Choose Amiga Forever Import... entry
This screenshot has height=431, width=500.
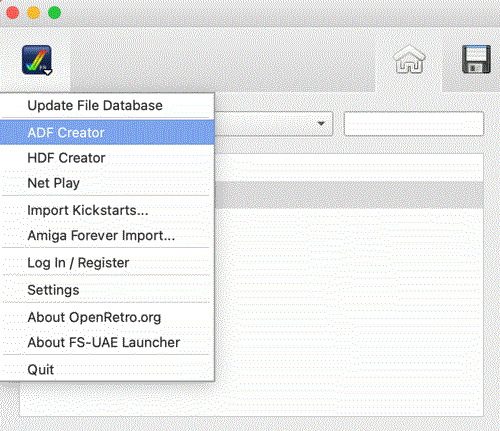[107, 235]
